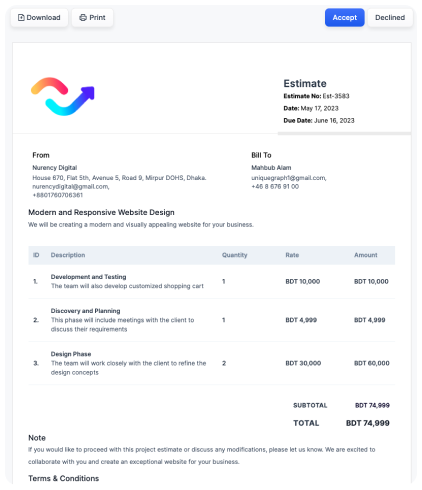Accept the estimate

pyautogui.click(x=344, y=18)
